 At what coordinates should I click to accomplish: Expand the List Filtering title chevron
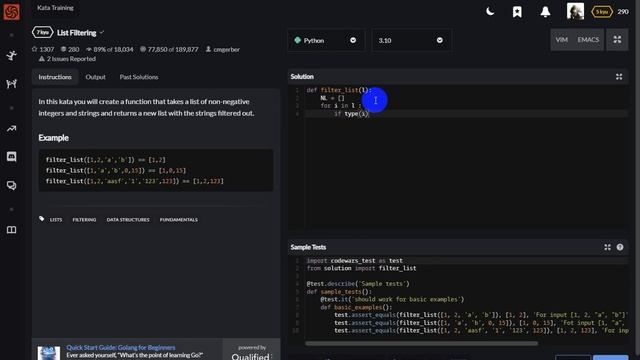coord(102,32)
